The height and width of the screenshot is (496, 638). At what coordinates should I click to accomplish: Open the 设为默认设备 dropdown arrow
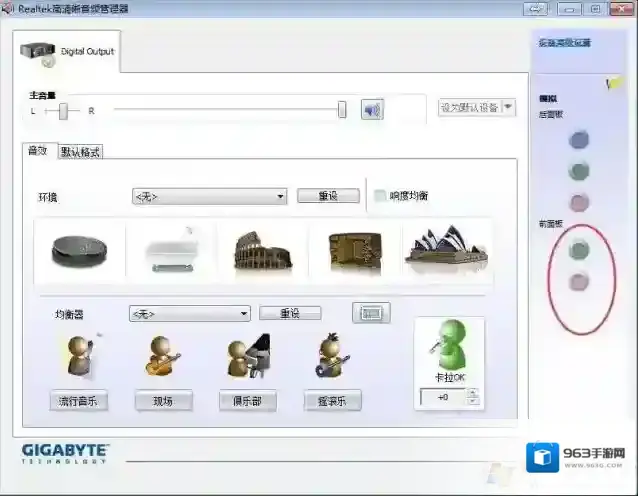[509, 107]
